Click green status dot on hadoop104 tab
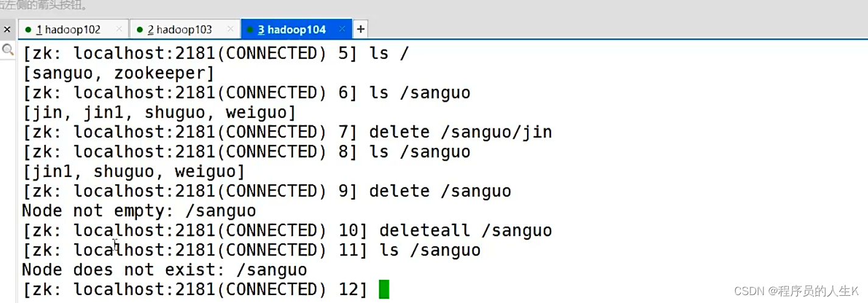 250,29
